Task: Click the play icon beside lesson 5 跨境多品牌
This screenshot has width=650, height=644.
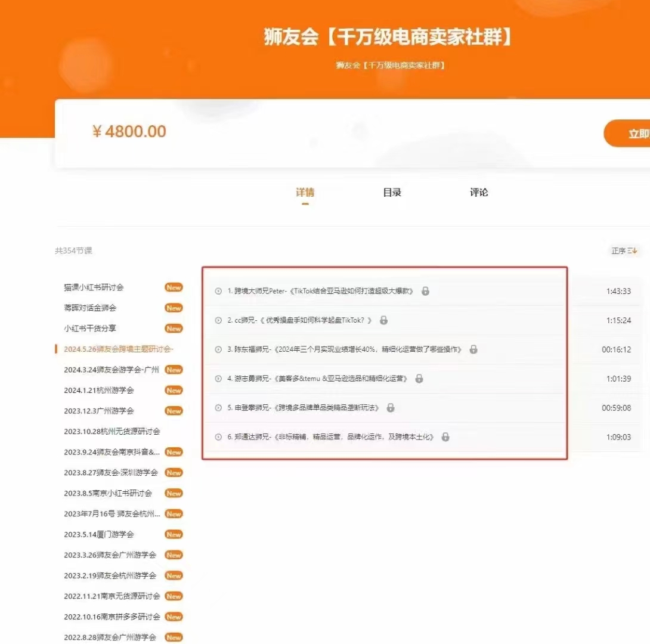Action: tap(218, 408)
